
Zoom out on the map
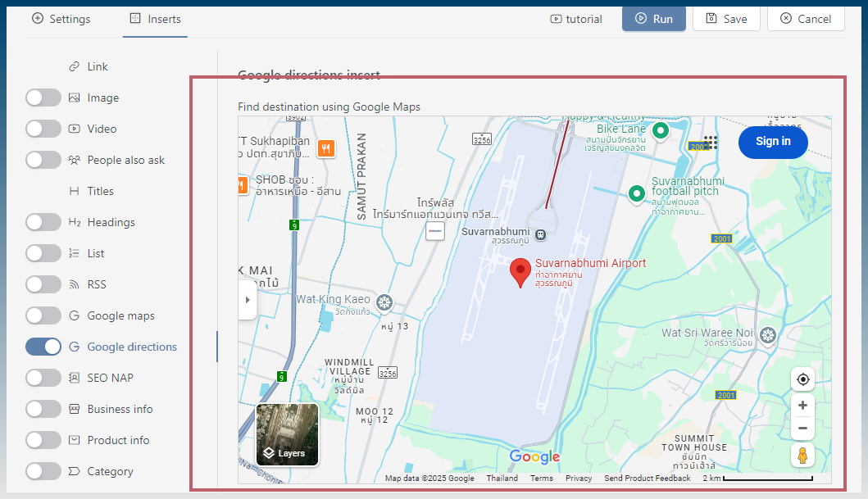point(802,429)
